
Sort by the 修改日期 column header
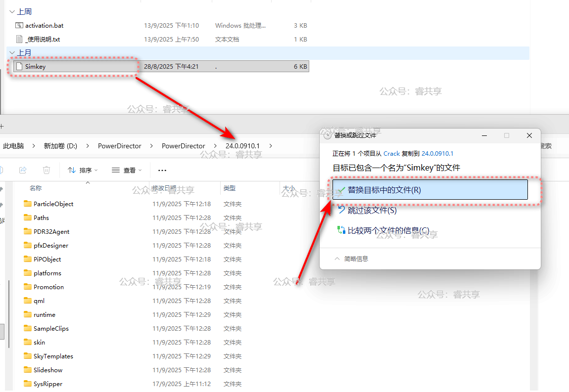pyautogui.click(x=164, y=188)
